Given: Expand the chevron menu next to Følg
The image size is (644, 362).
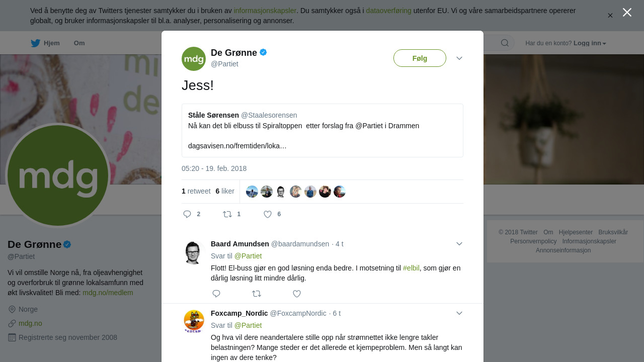Looking at the screenshot, I should coord(459,58).
